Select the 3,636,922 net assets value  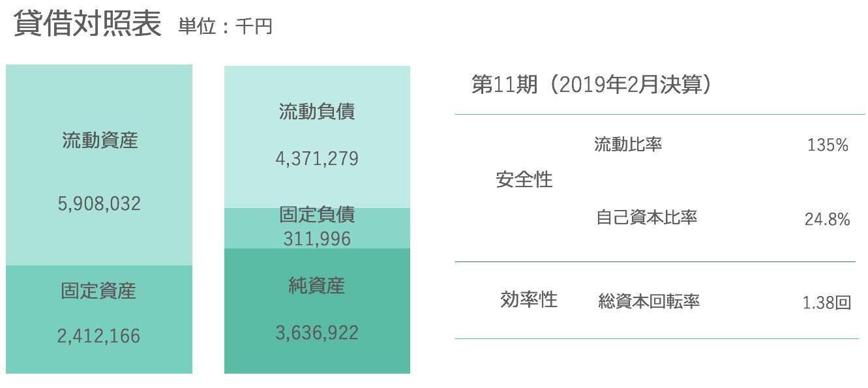317,333
